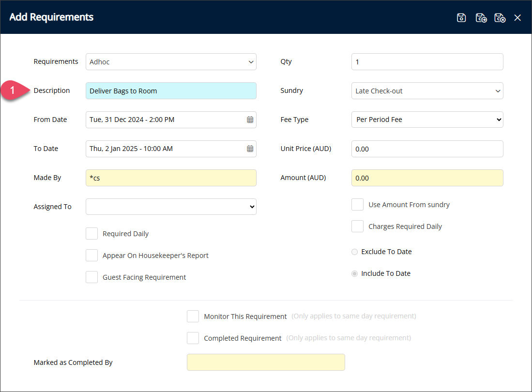Open the To Date calendar picker

tap(250, 149)
